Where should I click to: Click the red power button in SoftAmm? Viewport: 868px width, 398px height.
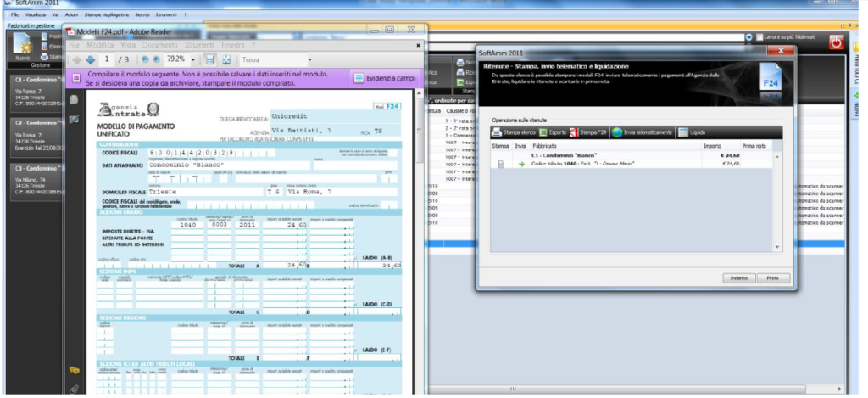click(837, 42)
